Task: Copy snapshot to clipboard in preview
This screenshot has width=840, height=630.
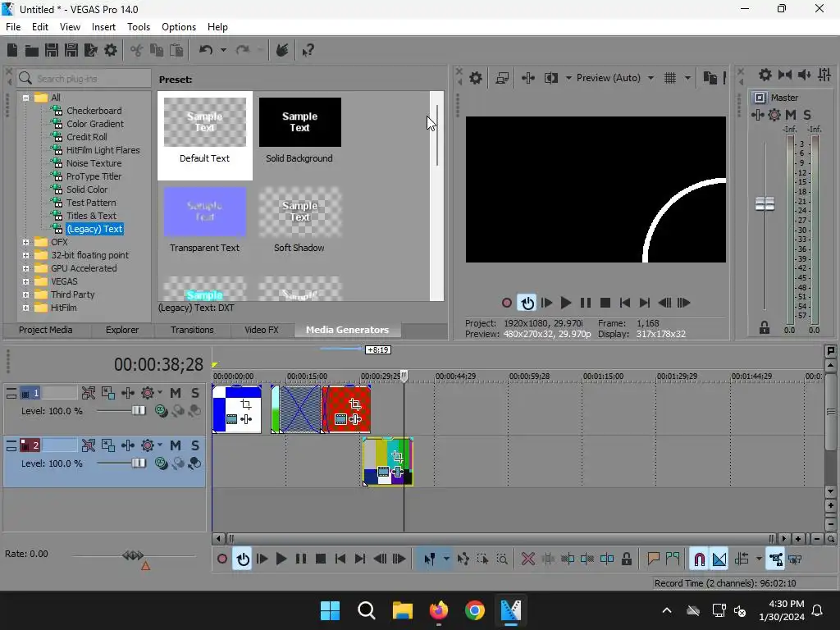Action: coord(710,78)
